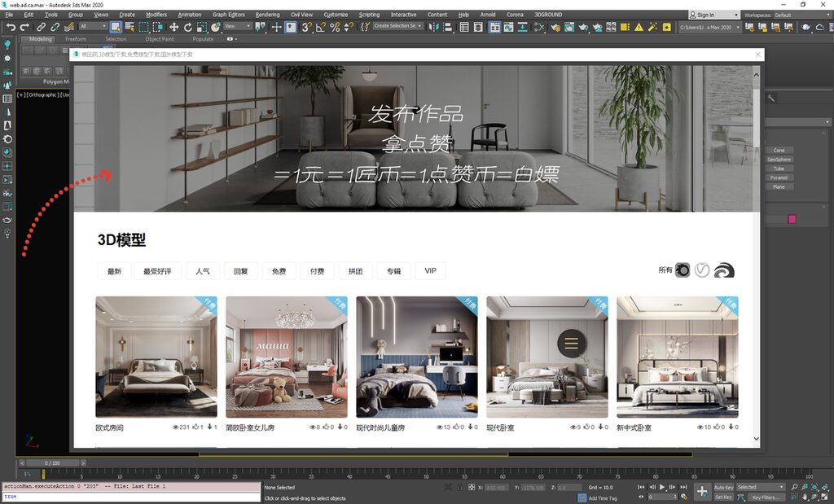Switch to Object Paint ribbon tab
Image resolution: width=834 pixels, height=504 pixels.
[160, 39]
